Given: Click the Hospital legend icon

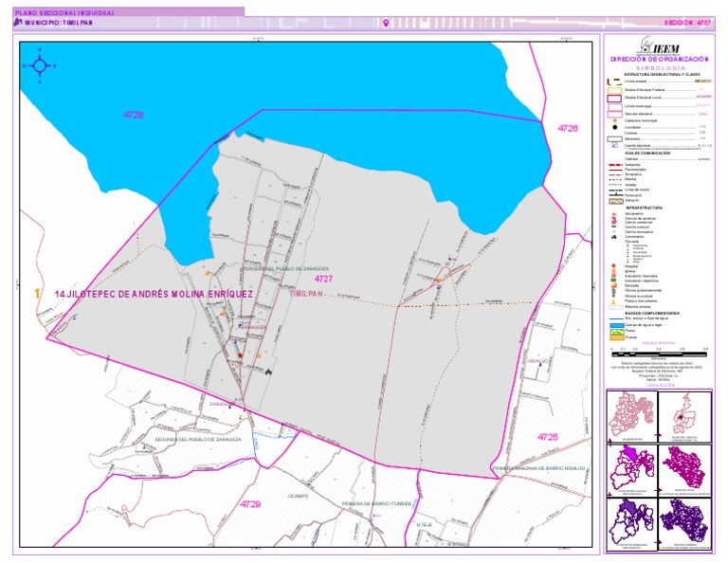Looking at the screenshot, I should pyautogui.click(x=614, y=267).
